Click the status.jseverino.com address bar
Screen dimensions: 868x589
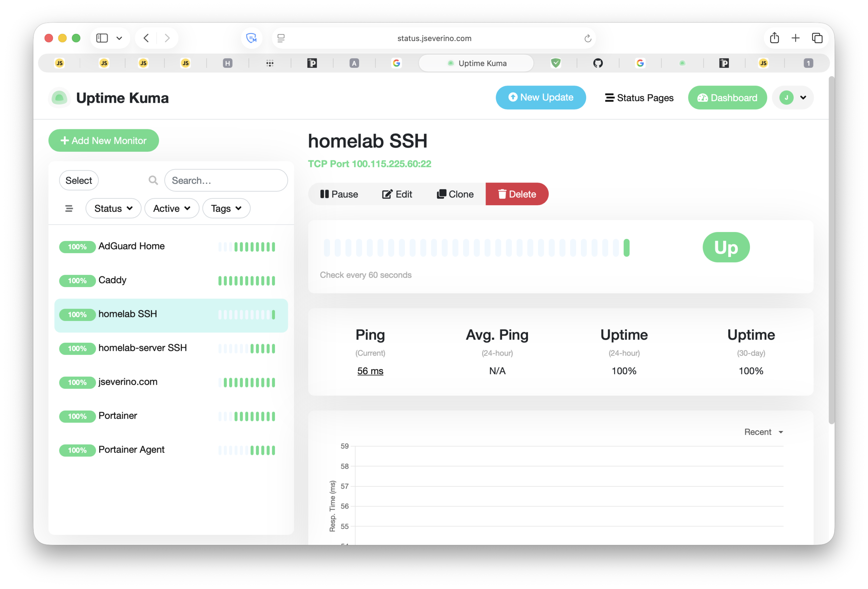click(x=434, y=38)
